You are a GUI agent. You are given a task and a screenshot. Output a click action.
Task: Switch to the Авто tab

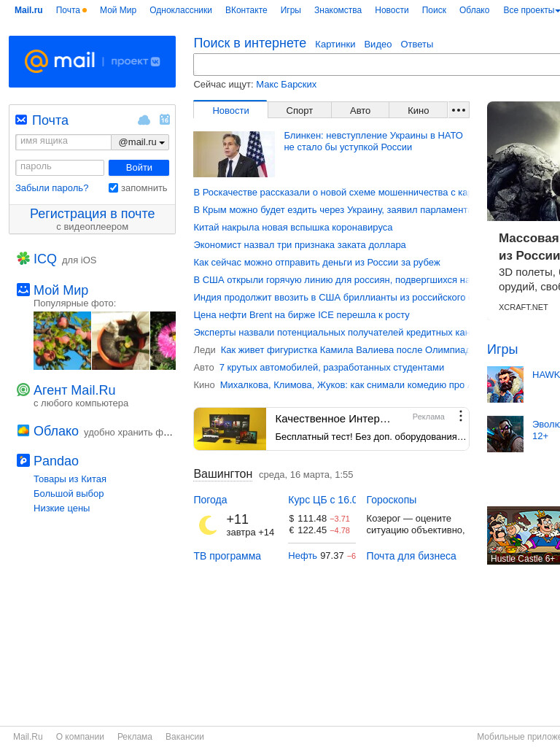click(x=360, y=110)
